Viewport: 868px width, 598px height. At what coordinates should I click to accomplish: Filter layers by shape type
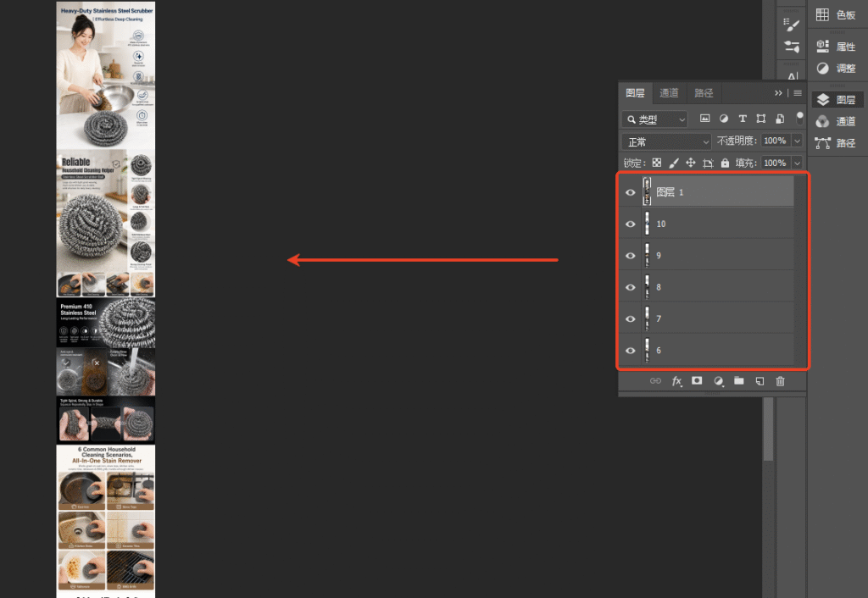coord(761,119)
